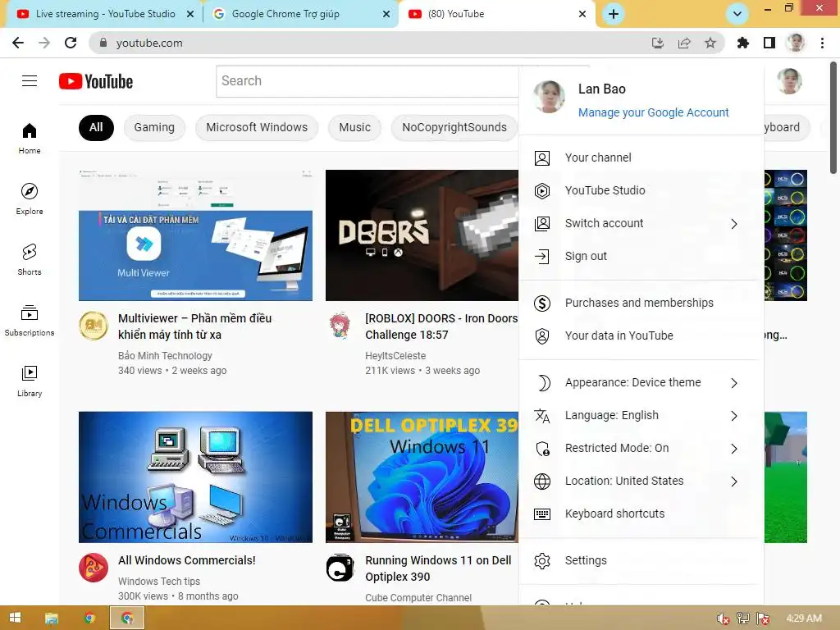840x630 pixels.
Task: Click the Bảo Minh Technology channel name
Action: (x=165, y=356)
